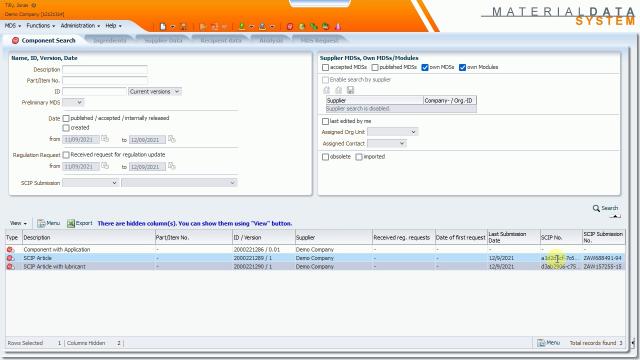Switch to Component Search tab

tap(44, 40)
